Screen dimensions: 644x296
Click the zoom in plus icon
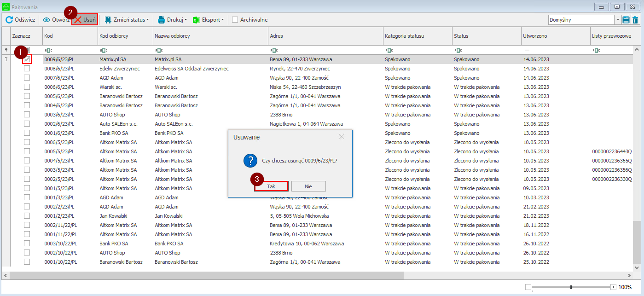coord(613,287)
